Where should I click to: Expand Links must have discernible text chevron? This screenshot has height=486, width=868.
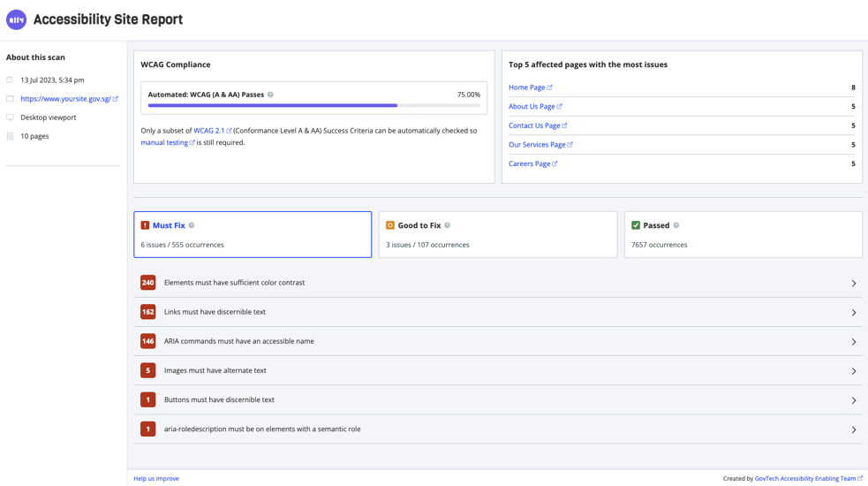point(854,313)
